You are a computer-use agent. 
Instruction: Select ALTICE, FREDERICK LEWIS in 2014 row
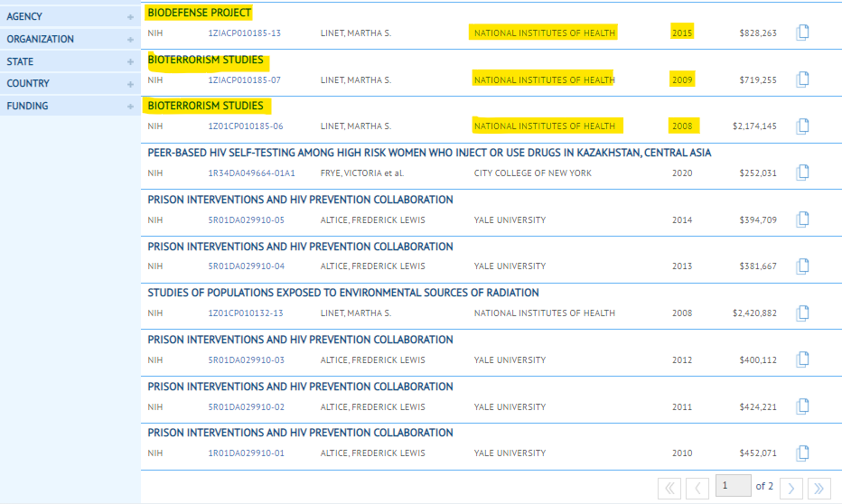coord(373,220)
